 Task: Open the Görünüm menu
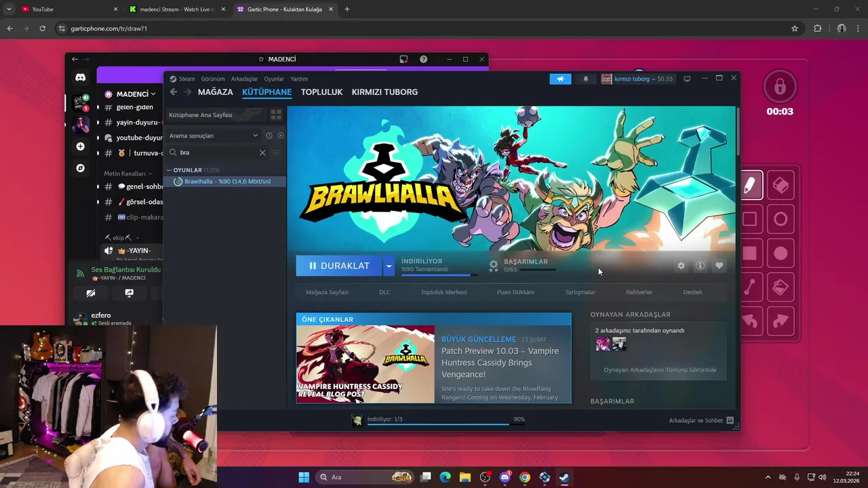pyautogui.click(x=213, y=79)
